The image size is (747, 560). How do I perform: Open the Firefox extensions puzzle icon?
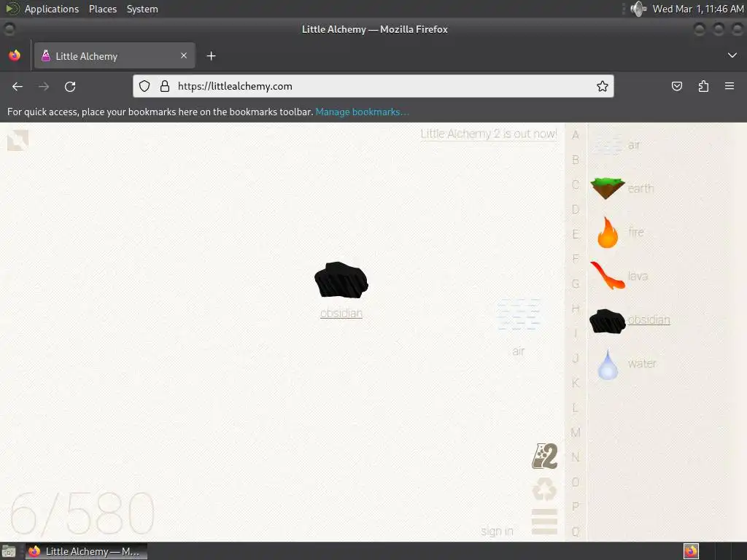coord(703,86)
